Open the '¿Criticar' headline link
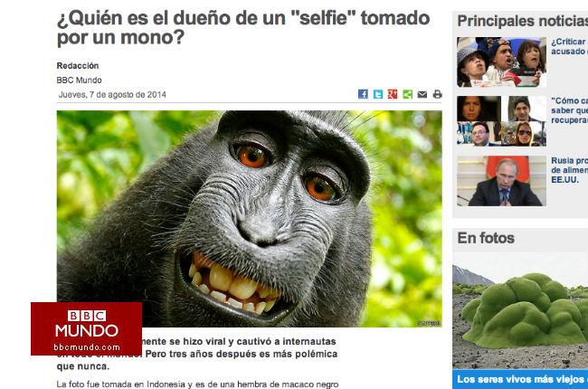Screen dimensions: 588x389 (569, 46)
